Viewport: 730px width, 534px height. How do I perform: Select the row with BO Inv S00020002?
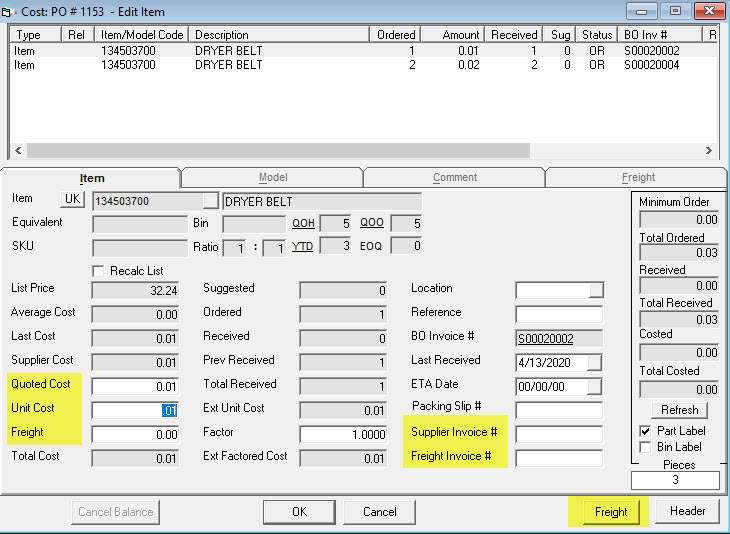tap(363, 50)
